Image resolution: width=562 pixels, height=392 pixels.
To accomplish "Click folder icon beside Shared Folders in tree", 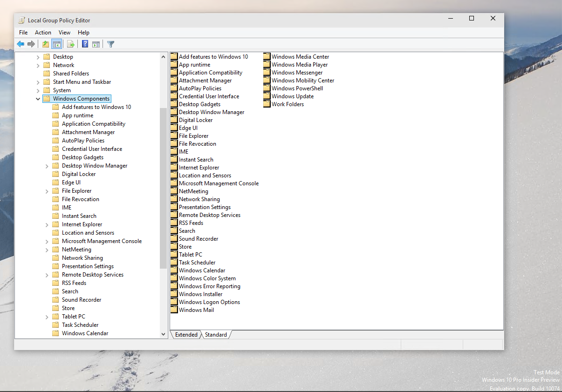I will 47,74.
